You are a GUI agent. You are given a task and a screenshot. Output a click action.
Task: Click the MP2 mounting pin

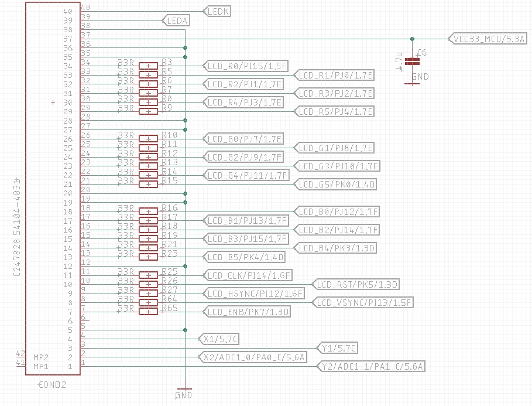click(x=41, y=357)
